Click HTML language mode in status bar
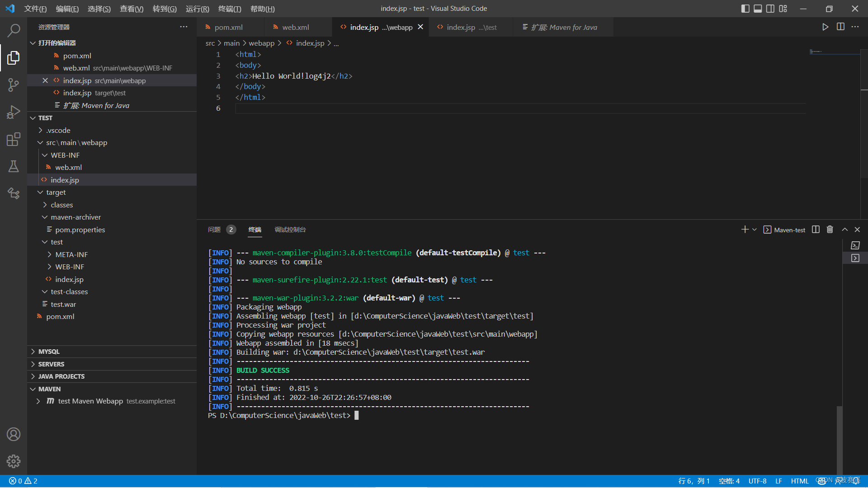868x488 pixels. click(800, 481)
